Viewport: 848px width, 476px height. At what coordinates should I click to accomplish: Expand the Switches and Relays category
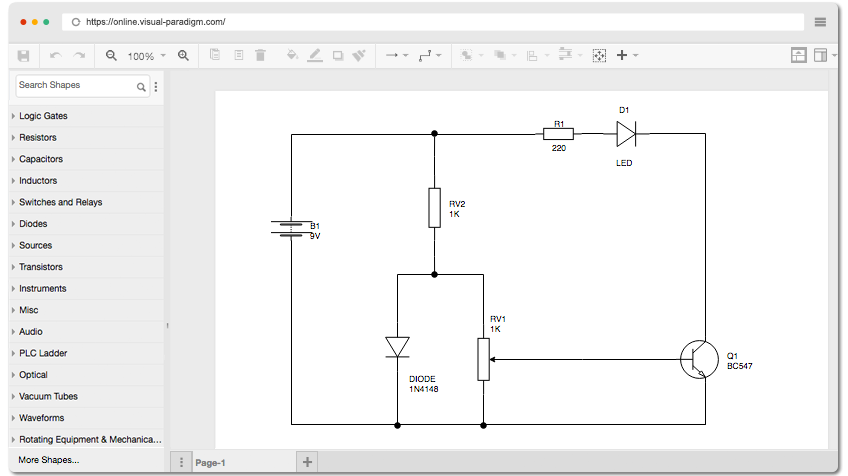[x=87, y=202]
